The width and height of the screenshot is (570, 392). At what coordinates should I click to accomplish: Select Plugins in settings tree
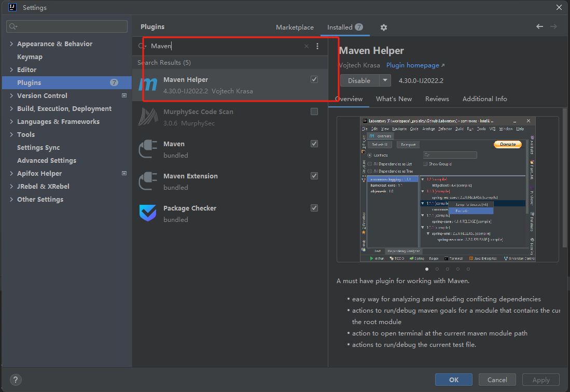[x=67, y=83]
